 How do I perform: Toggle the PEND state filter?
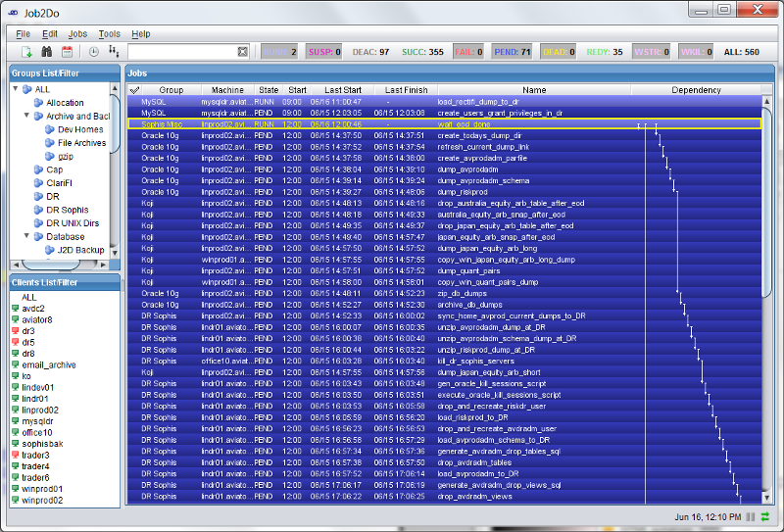[512, 52]
